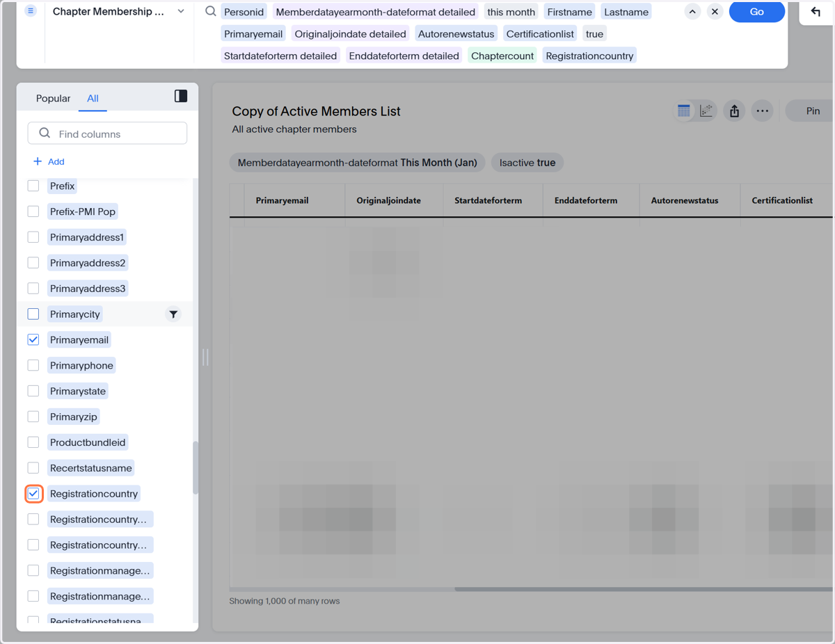The width and height of the screenshot is (835, 644).
Task: Check the Prefix column checkbox
Action: tap(33, 186)
